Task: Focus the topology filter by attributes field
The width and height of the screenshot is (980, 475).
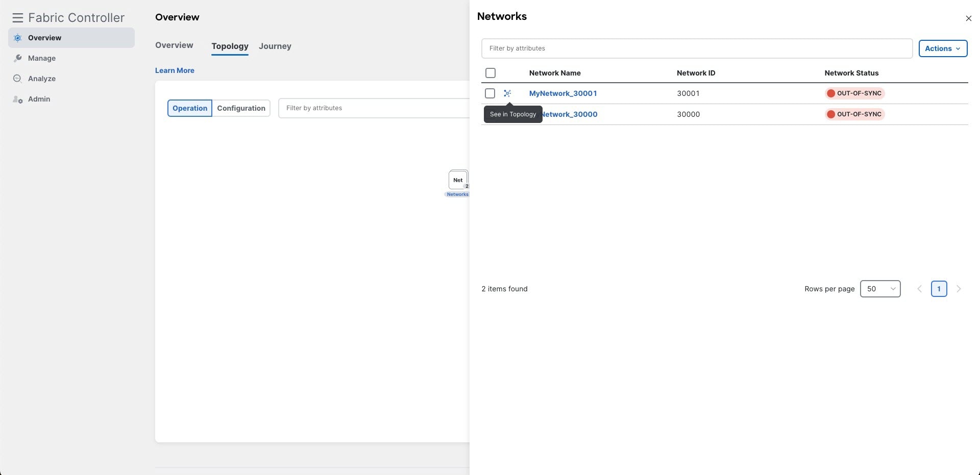Action: pyautogui.click(x=374, y=108)
